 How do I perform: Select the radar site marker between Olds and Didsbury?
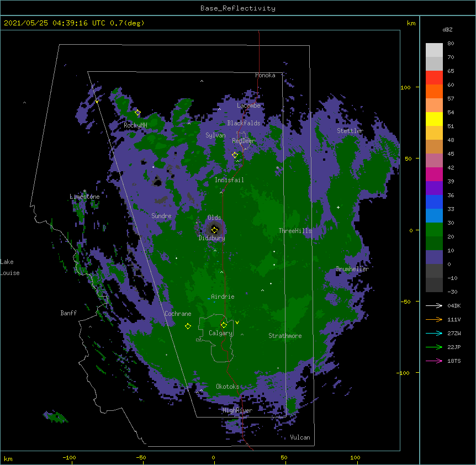point(214,230)
